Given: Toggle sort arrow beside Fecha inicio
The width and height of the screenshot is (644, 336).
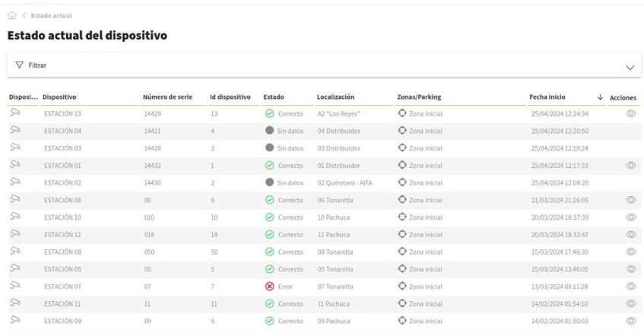Looking at the screenshot, I should pyautogui.click(x=600, y=97).
